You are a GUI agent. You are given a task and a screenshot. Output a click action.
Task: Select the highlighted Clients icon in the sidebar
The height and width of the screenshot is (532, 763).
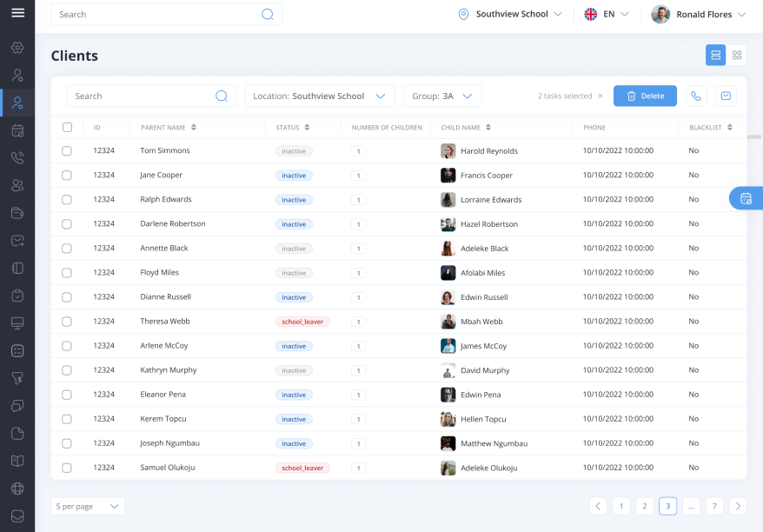pos(17,103)
